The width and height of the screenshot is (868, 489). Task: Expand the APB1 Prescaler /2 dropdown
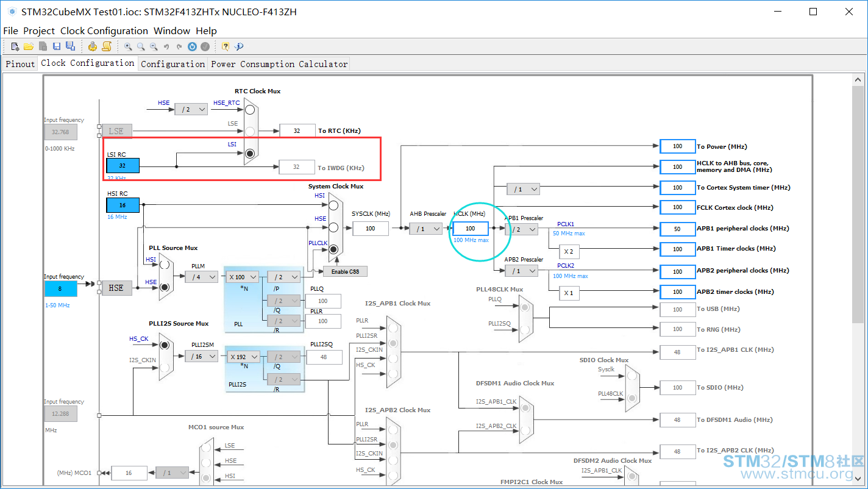coord(522,229)
